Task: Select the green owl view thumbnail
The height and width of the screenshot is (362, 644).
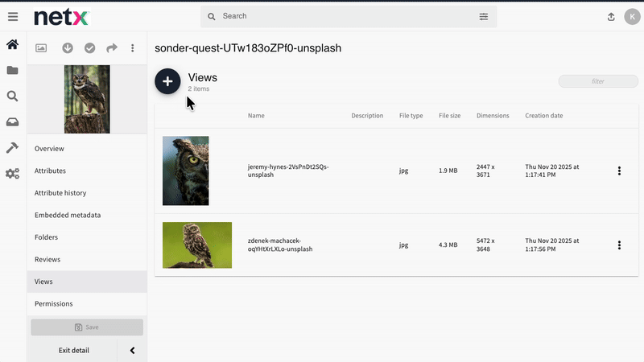Action: coord(197,245)
